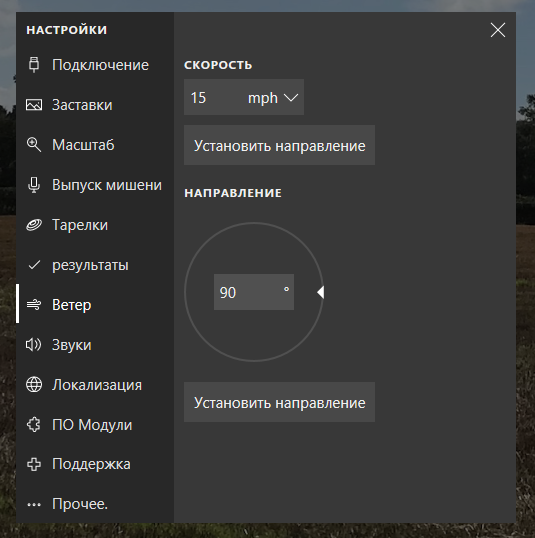Click the puzzle icon beside ПО Модули
The image size is (535, 538).
[x=34, y=424]
